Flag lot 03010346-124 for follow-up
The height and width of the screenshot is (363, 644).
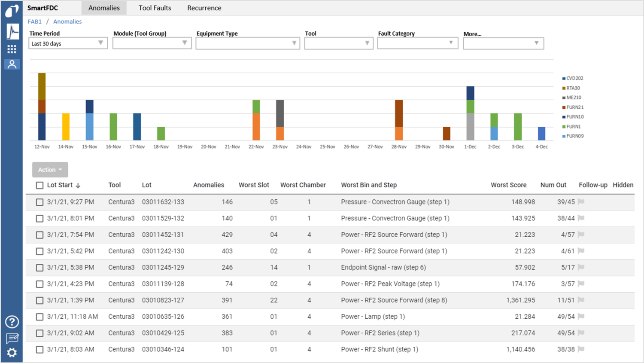pos(581,349)
